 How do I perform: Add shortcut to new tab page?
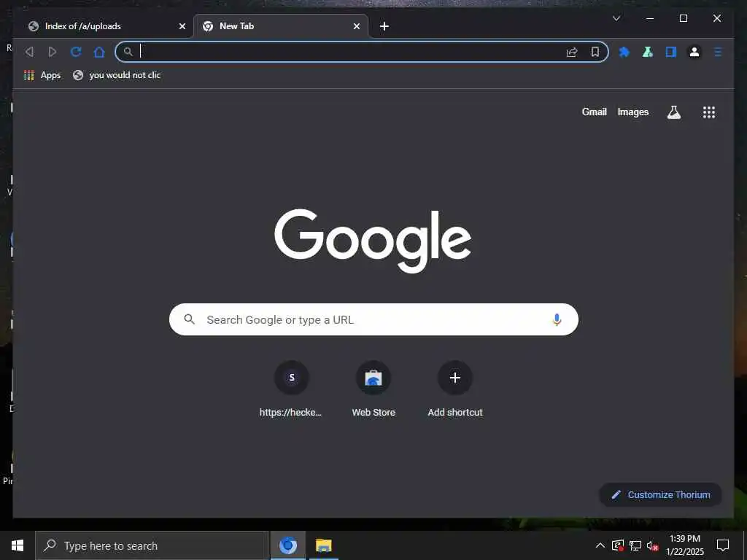tap(455, 389)
